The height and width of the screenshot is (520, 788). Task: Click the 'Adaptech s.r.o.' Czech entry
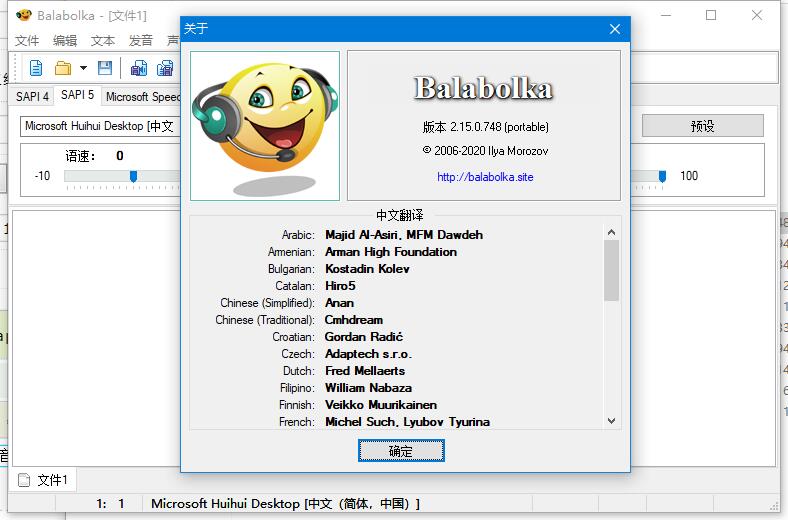[368, 354]
